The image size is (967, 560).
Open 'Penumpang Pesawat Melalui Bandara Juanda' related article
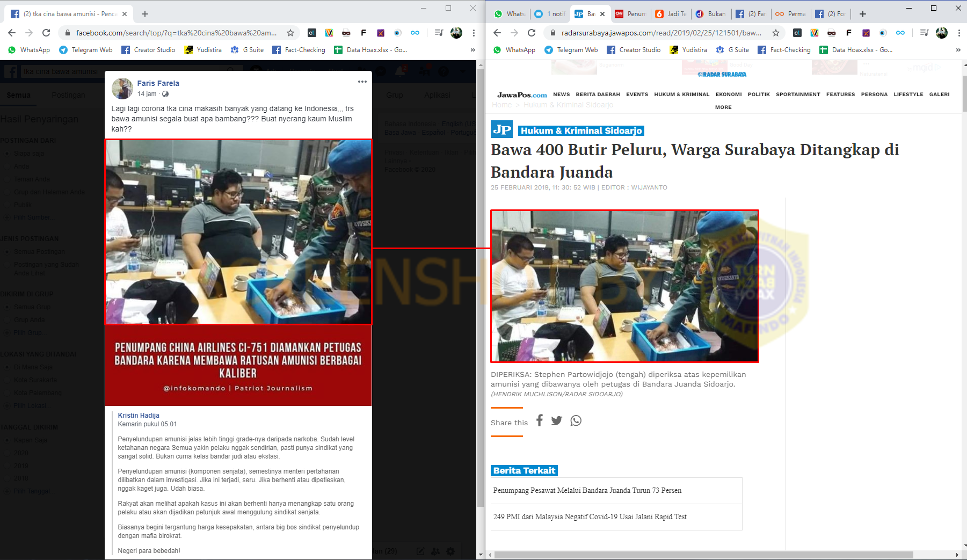587,491
